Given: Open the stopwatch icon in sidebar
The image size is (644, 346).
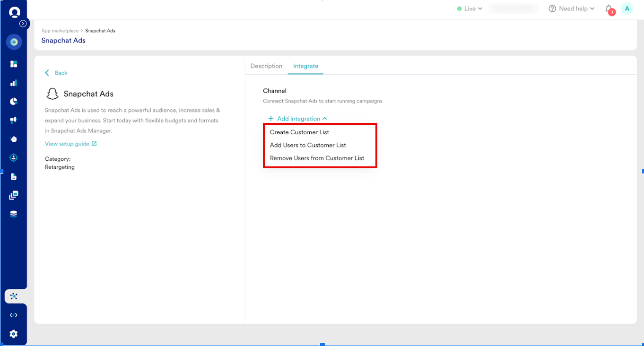Looking at the screenshot, I should [x=14, y=139].
